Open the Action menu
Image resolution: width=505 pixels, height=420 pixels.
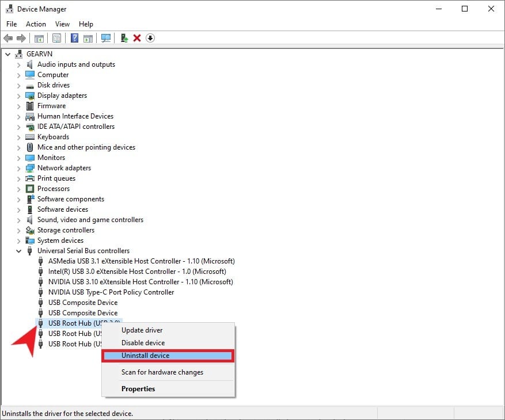tap(36, 24)
